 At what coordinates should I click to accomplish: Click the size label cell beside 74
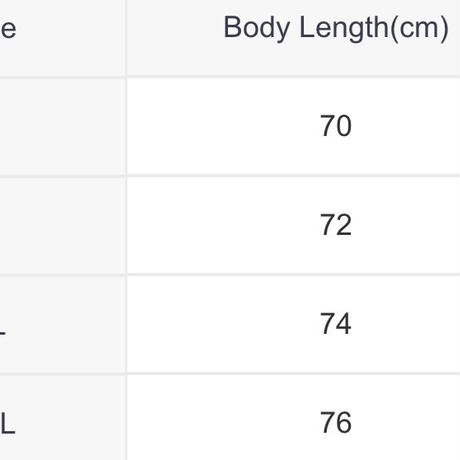(x=63, y=324)
